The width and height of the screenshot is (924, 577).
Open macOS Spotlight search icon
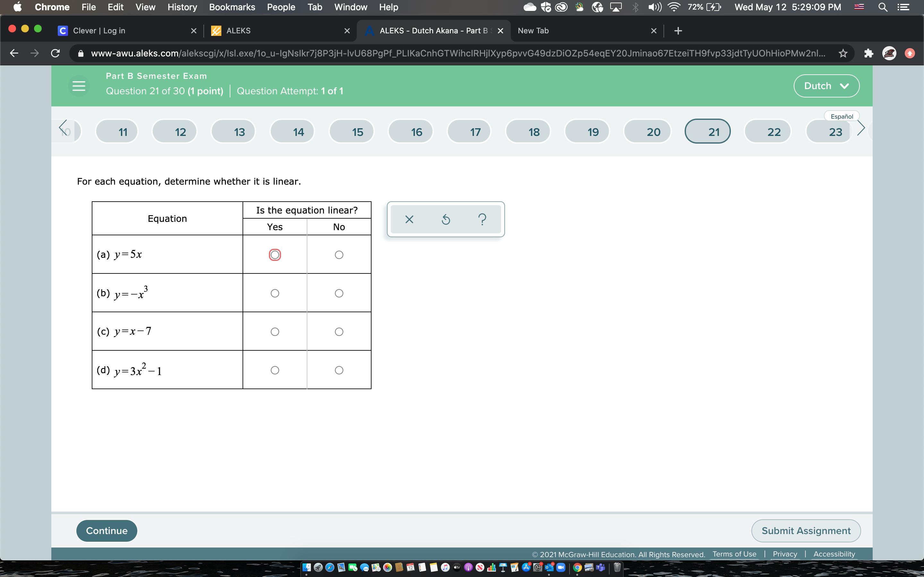tap(883, 7)
